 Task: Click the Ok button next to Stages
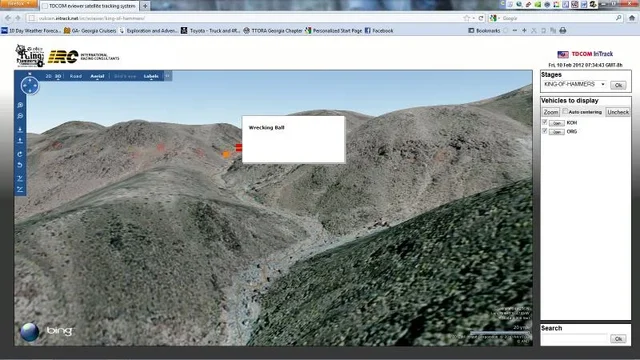click(618, 85)
